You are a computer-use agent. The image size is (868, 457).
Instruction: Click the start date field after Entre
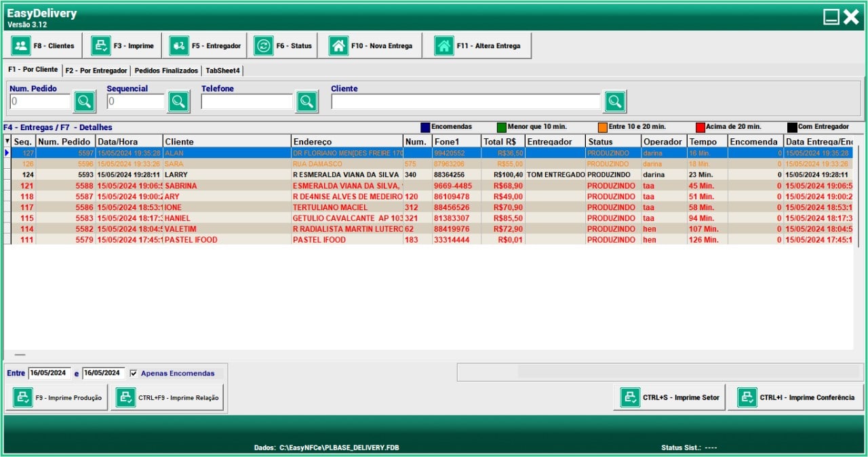point(50,373)
